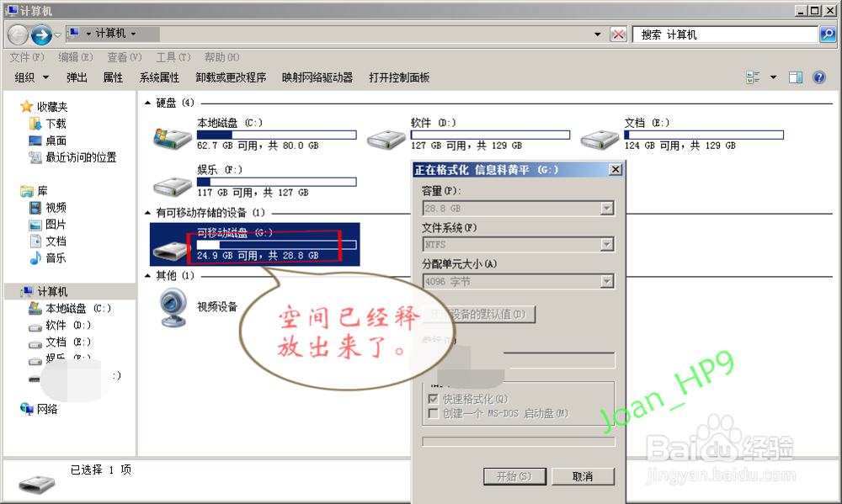842x504 pixels.
Task: Enable the 快速格式化 checkbox
Action: [433, 400]
